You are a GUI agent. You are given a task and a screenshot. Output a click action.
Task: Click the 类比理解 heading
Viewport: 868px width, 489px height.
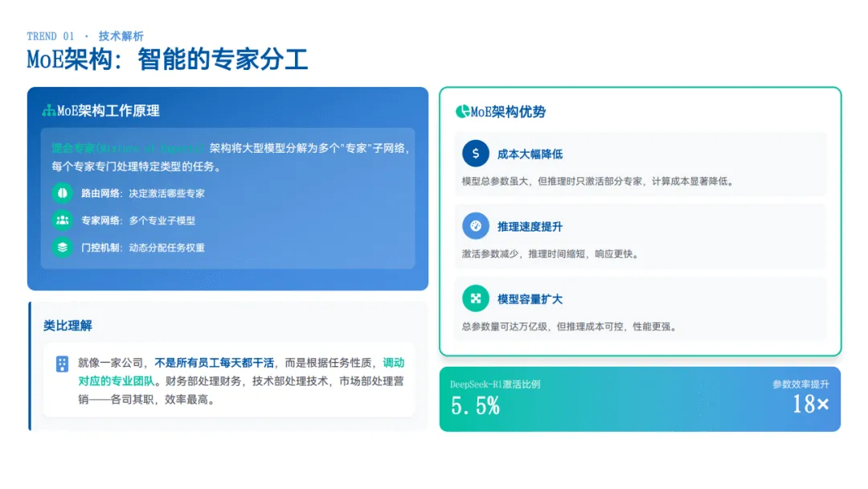pyautogui.click(x=68, y=326)
